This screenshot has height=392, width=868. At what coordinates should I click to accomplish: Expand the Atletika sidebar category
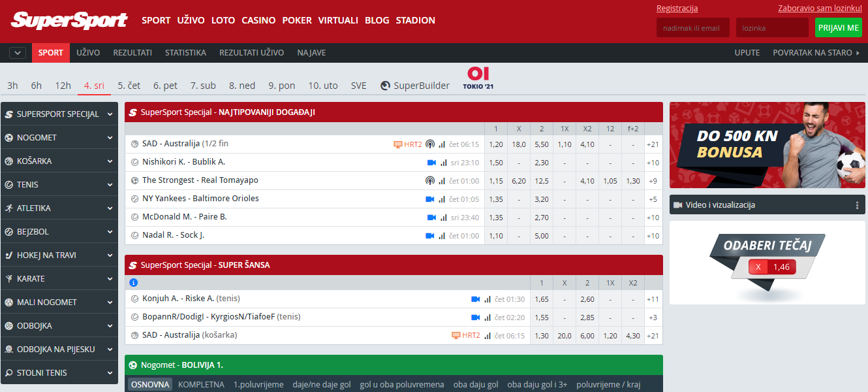[59, 208]
